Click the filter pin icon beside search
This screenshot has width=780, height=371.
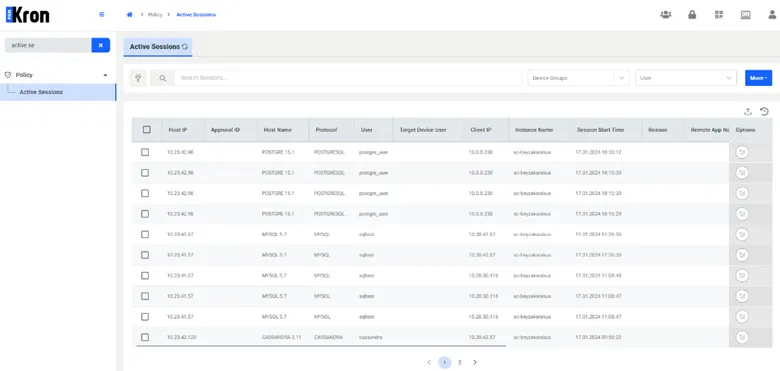coord(138,78)
